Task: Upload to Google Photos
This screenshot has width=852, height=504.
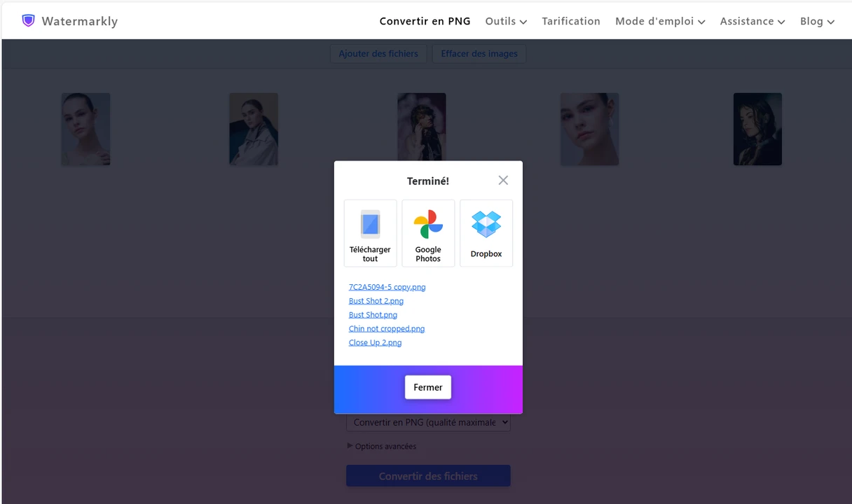Action: pyautogui.click(x=428, y=233)
